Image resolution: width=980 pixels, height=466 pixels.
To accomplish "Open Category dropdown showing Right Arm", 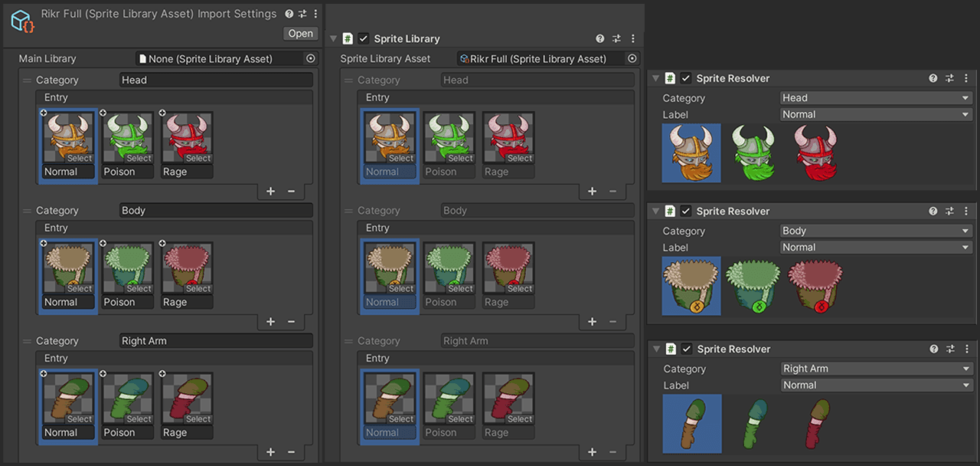I will (x=876, y=369).
